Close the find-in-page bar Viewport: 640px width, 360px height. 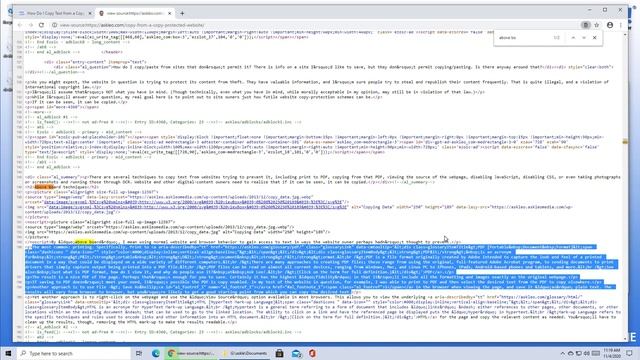[x=594, y=38]
